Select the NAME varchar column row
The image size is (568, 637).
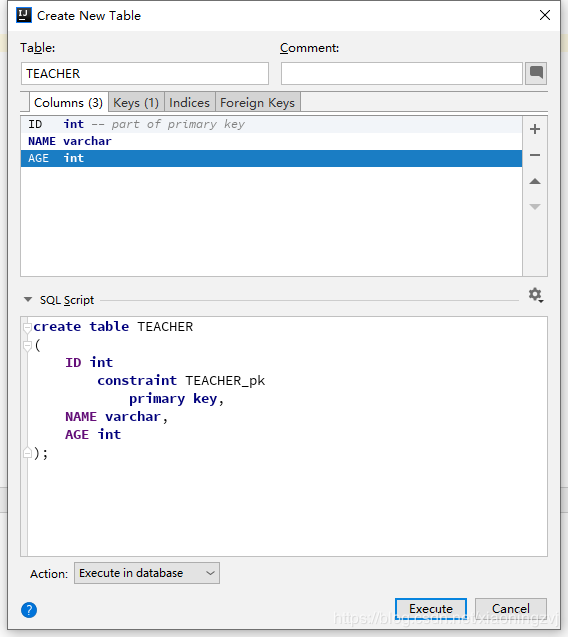[x=271, y=141]
